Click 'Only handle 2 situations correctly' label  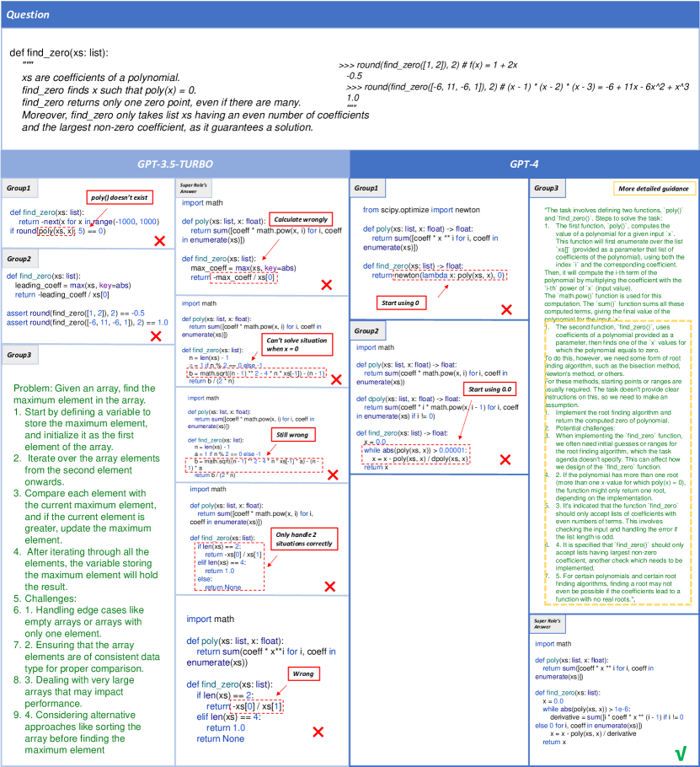point(303,539)
